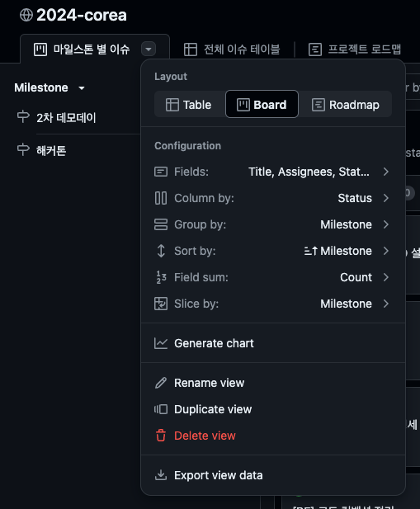Click the Group by rows icon
420x509 pixels.
tap(161, 224)
